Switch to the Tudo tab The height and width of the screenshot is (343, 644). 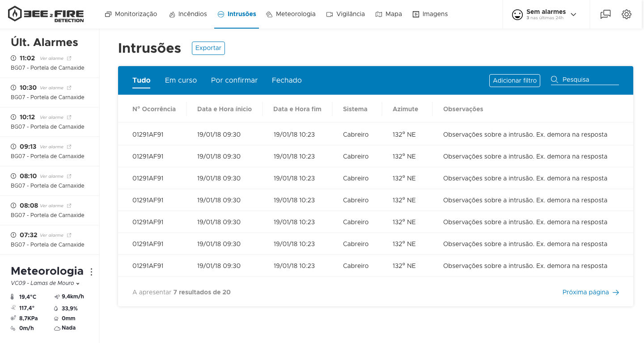coord(141,80)
